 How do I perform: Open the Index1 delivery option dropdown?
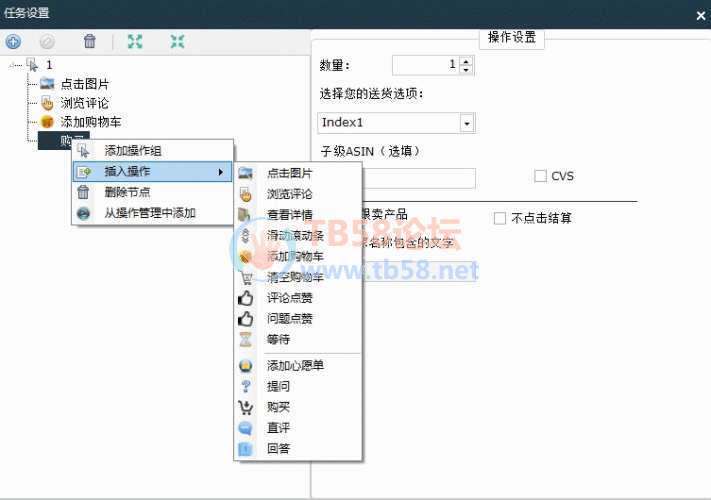click(x=467, y=123)
